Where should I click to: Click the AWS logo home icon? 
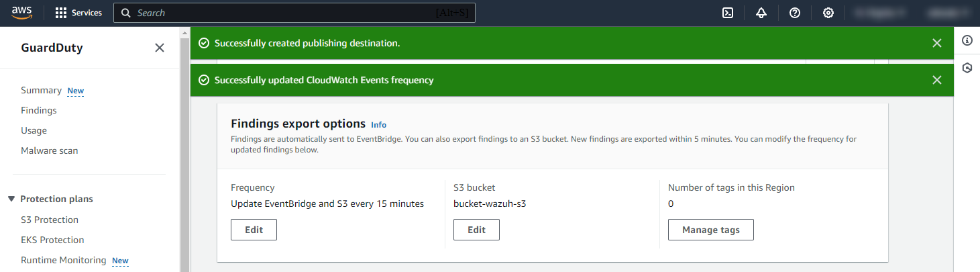coord(22,13)
